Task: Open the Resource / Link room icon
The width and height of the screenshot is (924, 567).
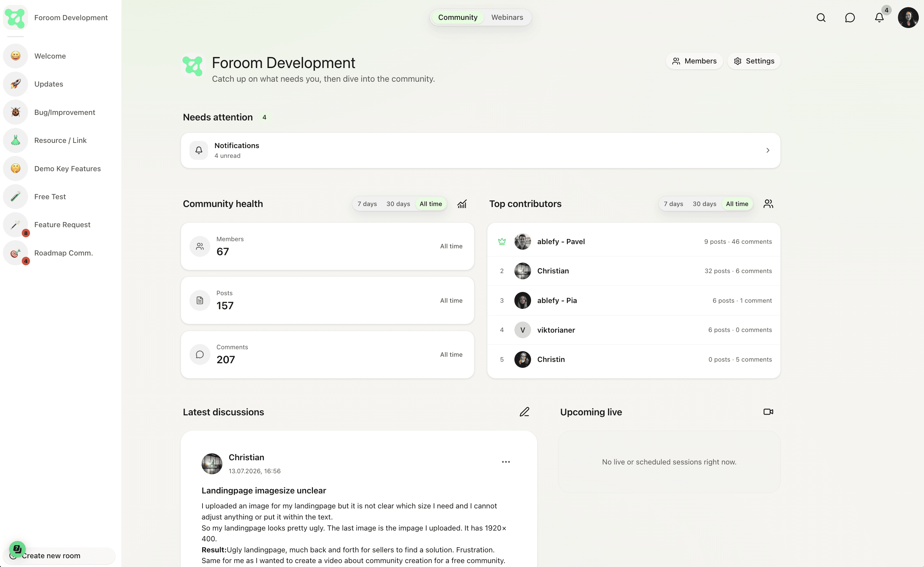Action: [x=15, y=140]
